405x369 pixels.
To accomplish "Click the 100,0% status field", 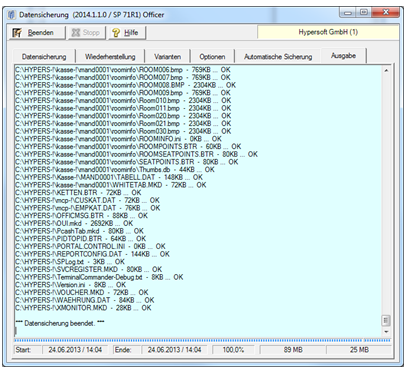I will click(x=233, y=350).
